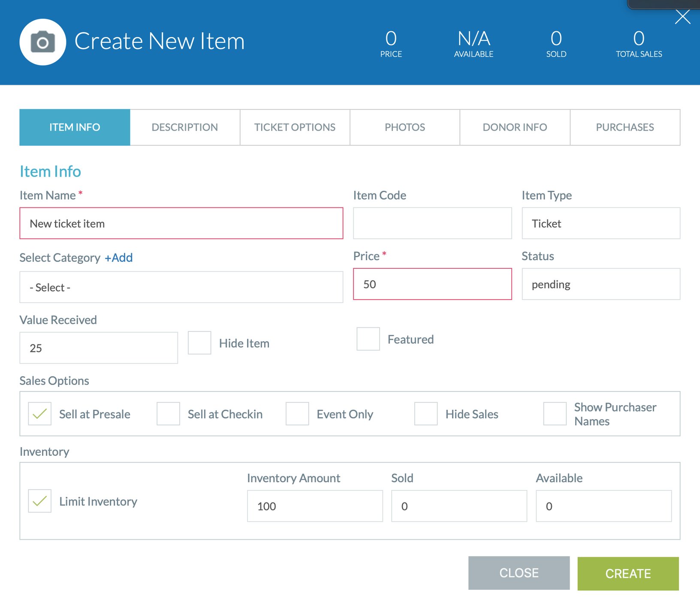
Task: Click the +Add link to add category
Action: pyautogui.click(x=119, y=257)
